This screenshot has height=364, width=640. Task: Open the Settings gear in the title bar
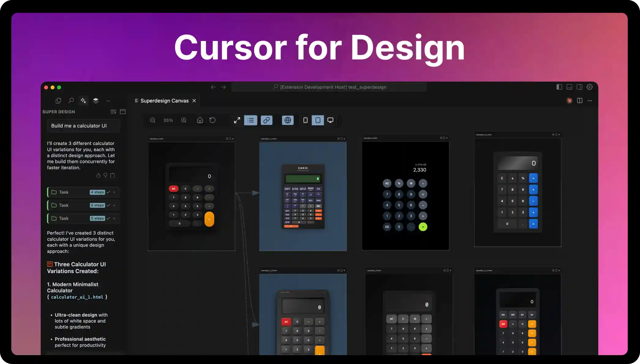[x=589, y=87]
